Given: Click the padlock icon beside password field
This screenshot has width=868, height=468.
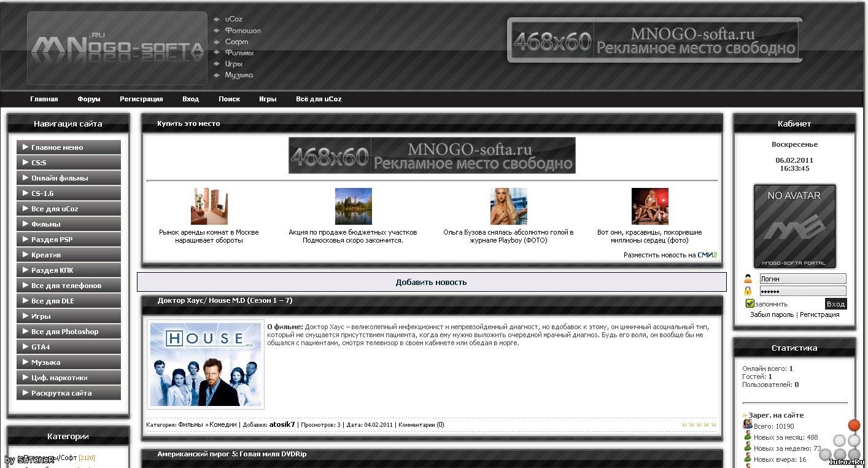Looking at the screenshot, I should 748,291.
